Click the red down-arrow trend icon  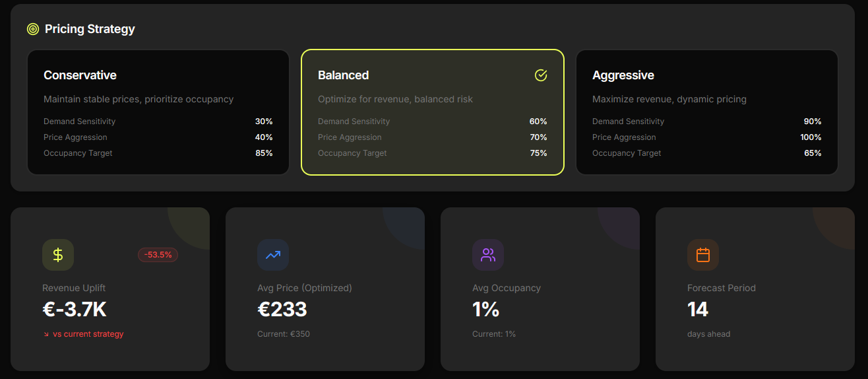46,334
